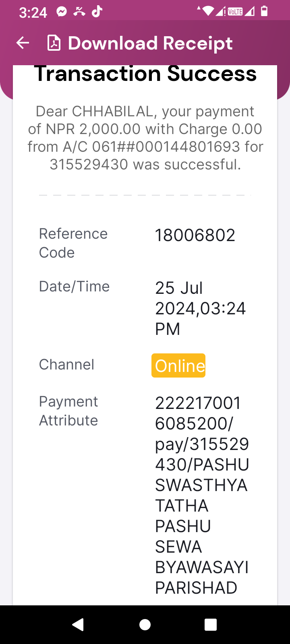Tap the Reference Code label

pos(73,243)
